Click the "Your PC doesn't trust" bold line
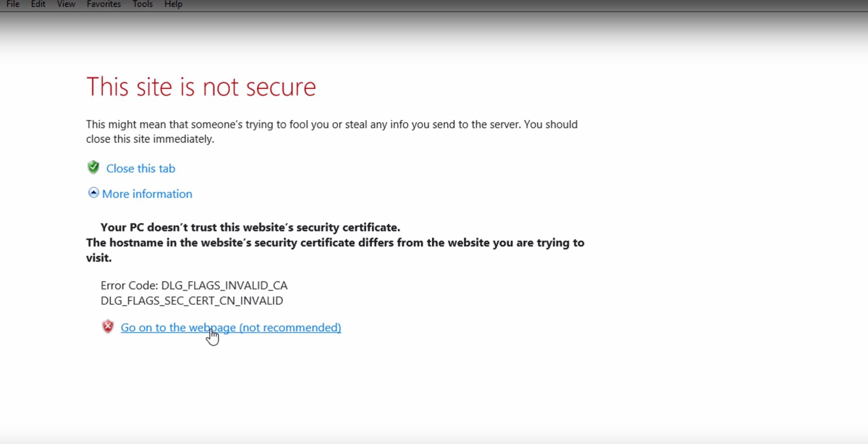This screenshot has width=868, height=444. 250,227
